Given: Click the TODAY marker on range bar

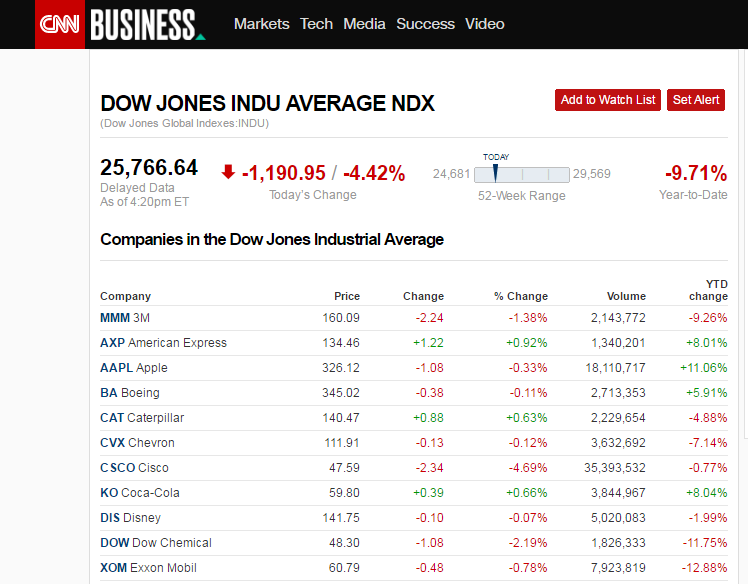Looking at the screenshot, I should (495, 173).
